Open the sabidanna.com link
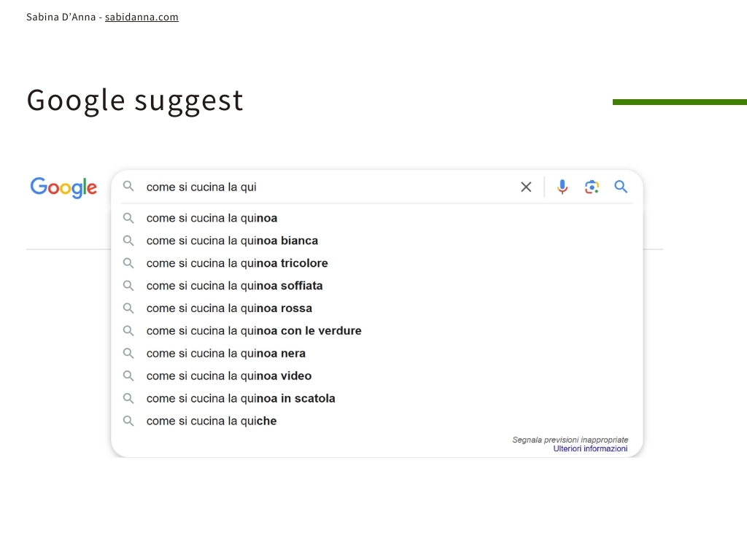Image resolution: width=747 pixels, height=560 pixels. (x=142, y=17)
